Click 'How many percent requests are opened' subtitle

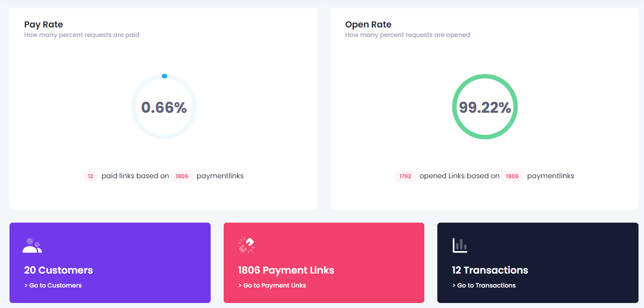tap(407, 35)
